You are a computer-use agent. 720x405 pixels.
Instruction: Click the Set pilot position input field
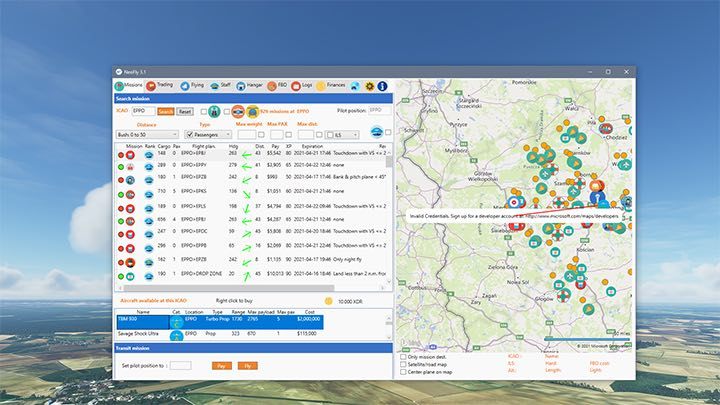coord(181,366)
